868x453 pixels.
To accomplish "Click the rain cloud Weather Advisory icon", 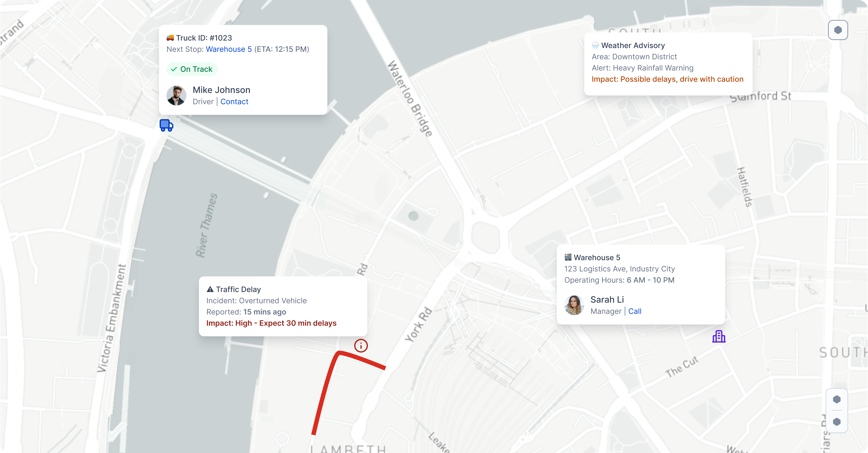I will 596,45.
